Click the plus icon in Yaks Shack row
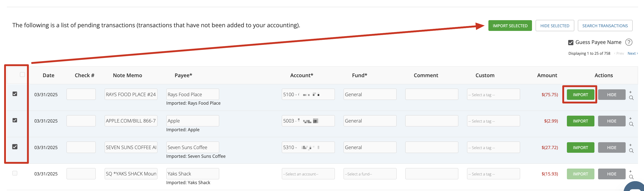 click(x=630, y=171)
